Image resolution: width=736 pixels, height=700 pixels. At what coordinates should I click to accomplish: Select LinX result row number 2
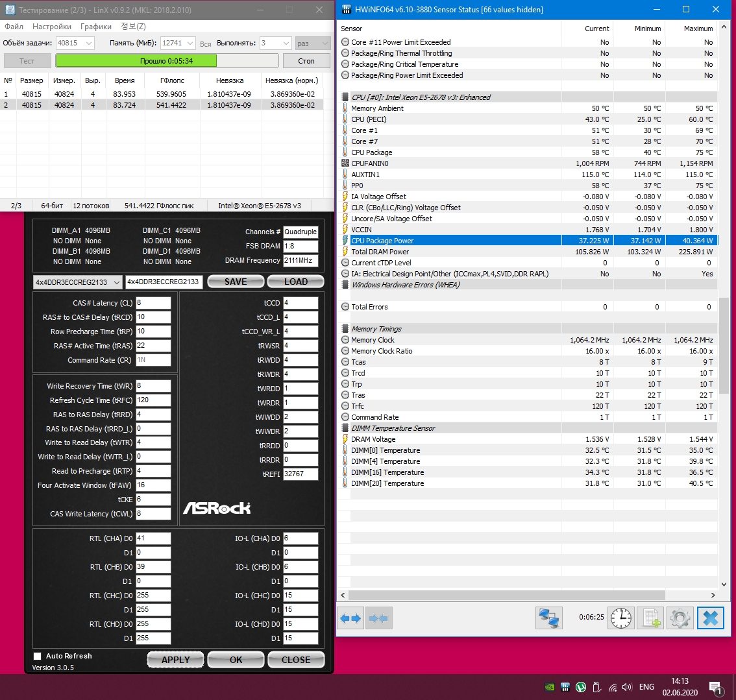pos(162,105)
